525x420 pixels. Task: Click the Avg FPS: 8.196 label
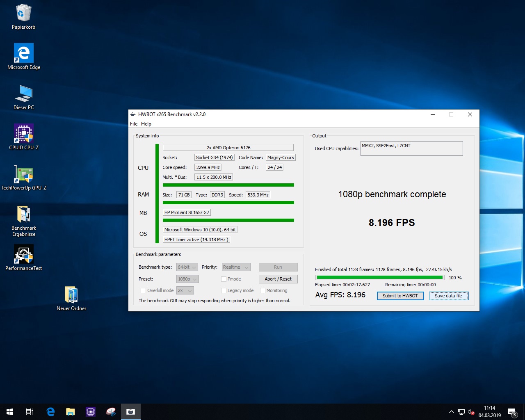[340, 295]
